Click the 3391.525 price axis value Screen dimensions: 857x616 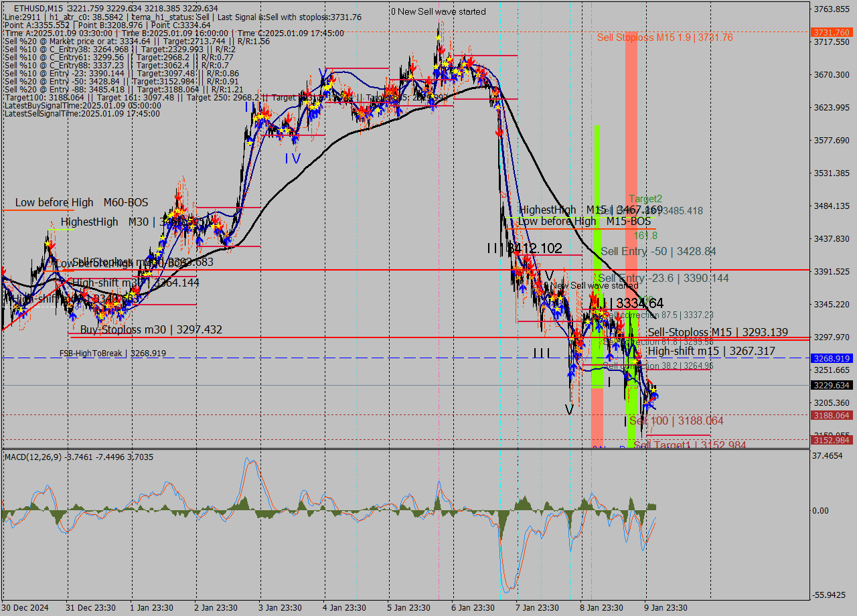832,271
